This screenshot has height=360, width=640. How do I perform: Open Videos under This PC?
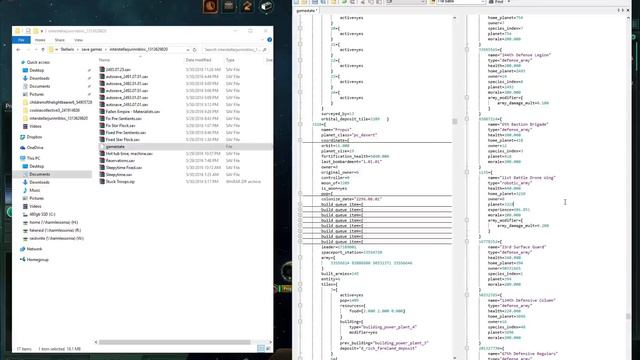[x=35, y=206]
